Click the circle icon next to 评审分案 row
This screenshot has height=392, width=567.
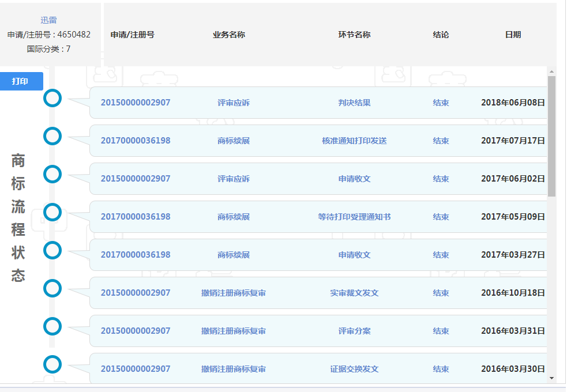coord(52,326)
